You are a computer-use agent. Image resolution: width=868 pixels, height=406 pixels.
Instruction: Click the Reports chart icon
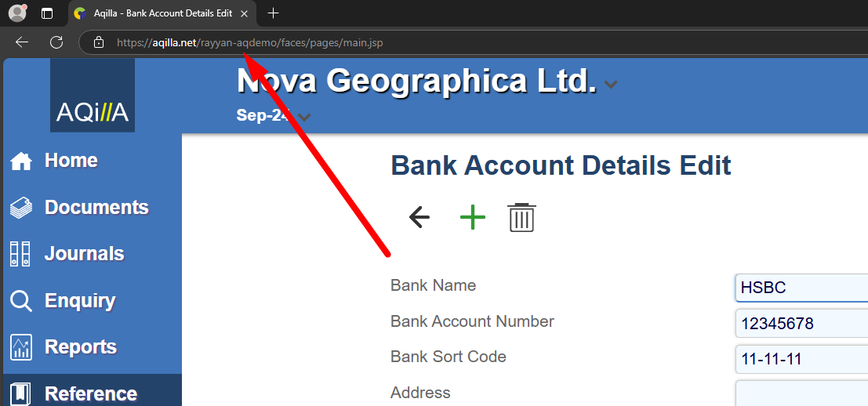(21, 347)
